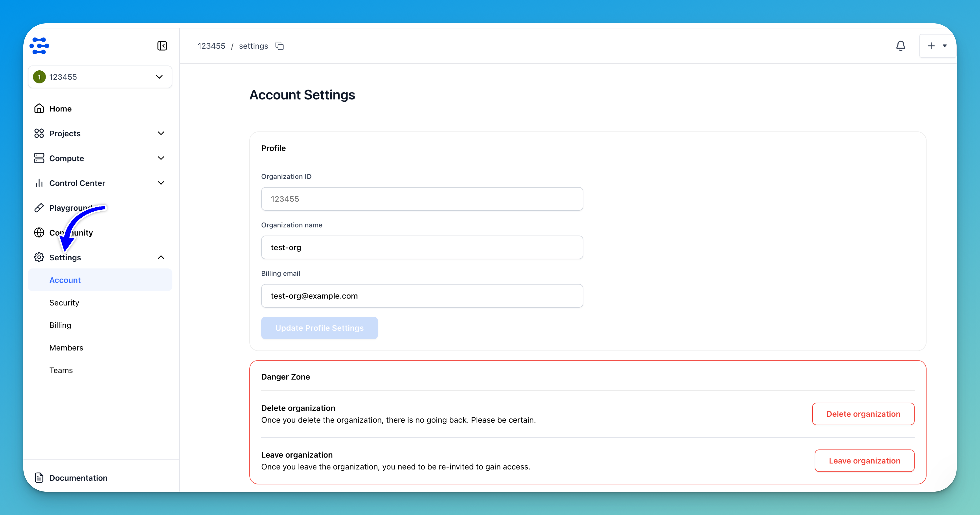Copy the breadcrumb path with the copy icon

280,46
